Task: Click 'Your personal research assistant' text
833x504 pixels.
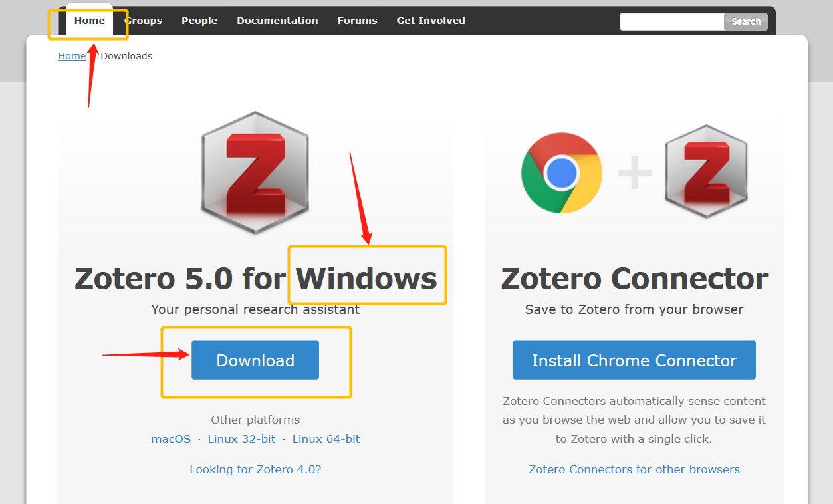Action: [255, 309]
